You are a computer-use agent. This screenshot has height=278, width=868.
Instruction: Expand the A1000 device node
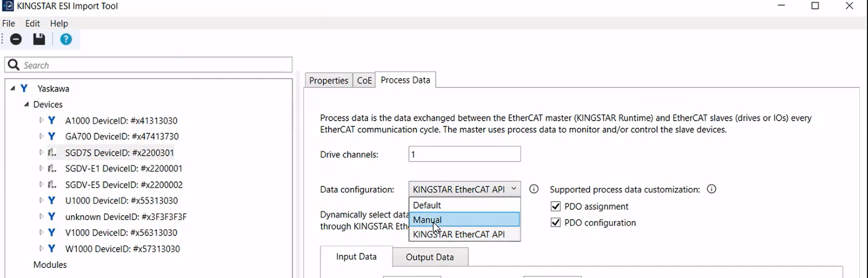tap(41, 120)
